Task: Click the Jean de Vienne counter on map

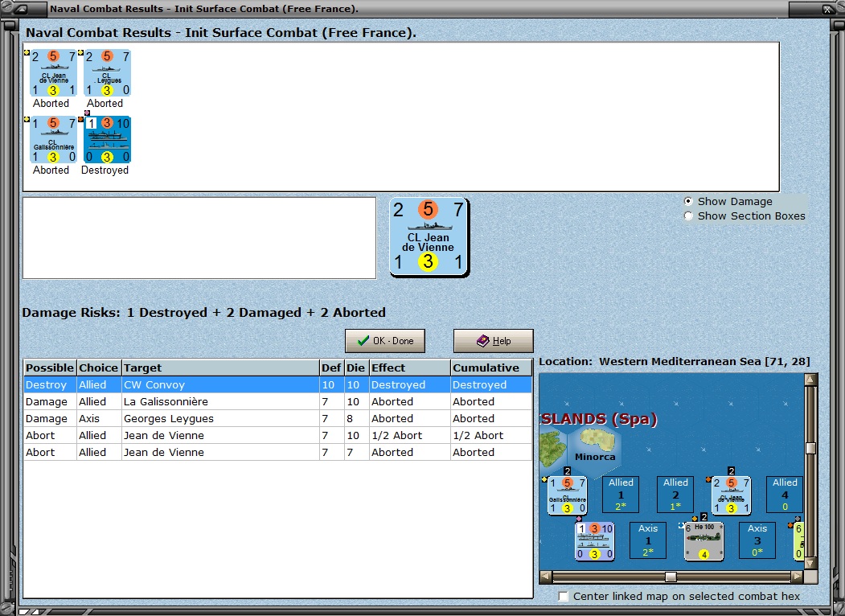Action: tap(732, 495)
